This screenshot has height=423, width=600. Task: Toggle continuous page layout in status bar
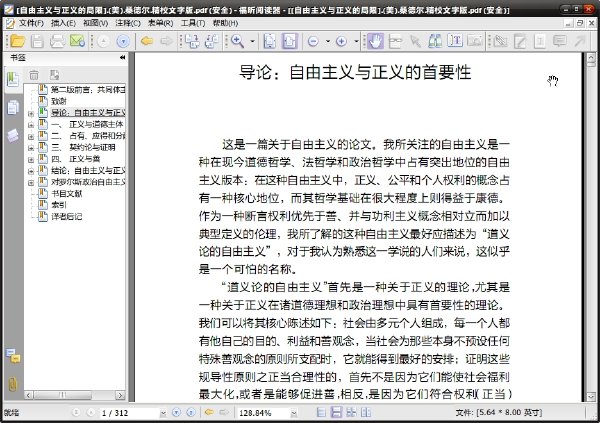[x=336, y=412]
